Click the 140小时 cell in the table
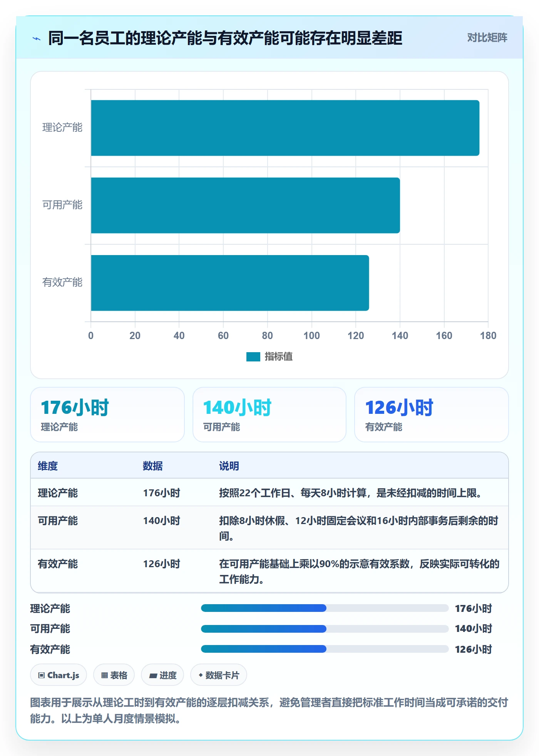Screen dimensions: 539x756 click(162, 521)
